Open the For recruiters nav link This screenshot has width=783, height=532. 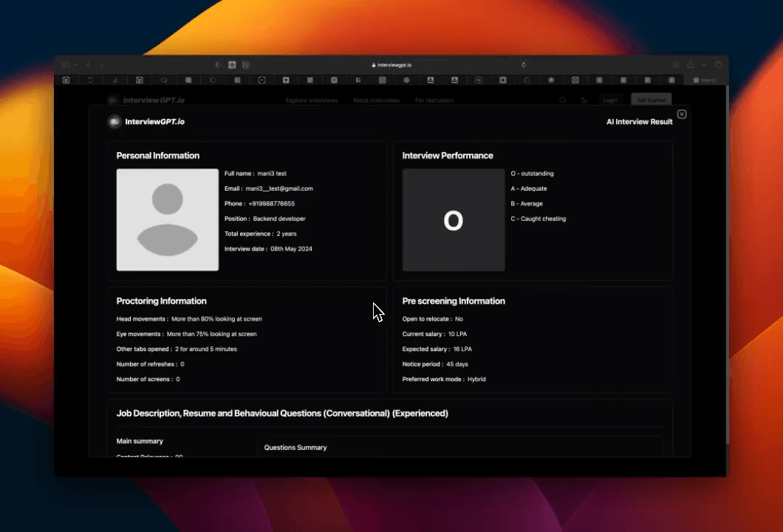click(x=434, y=100)
